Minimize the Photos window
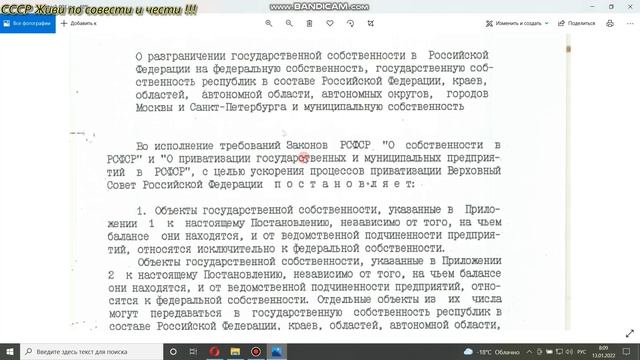This screenshot has width=640, height=360. coord(592,7)
